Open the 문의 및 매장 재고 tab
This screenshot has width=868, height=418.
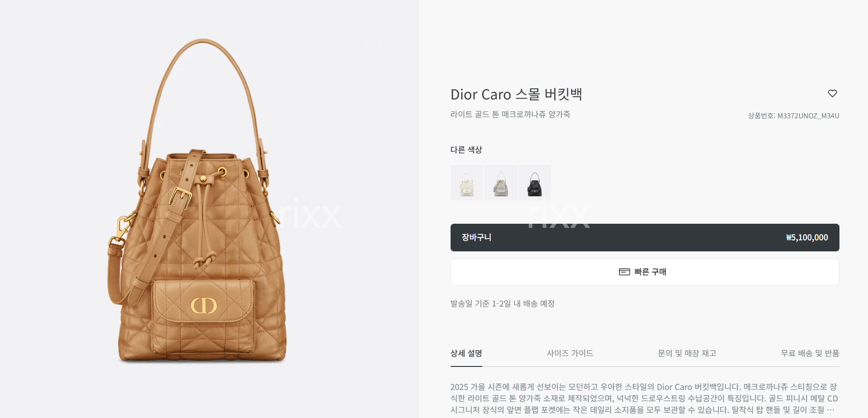687,354
